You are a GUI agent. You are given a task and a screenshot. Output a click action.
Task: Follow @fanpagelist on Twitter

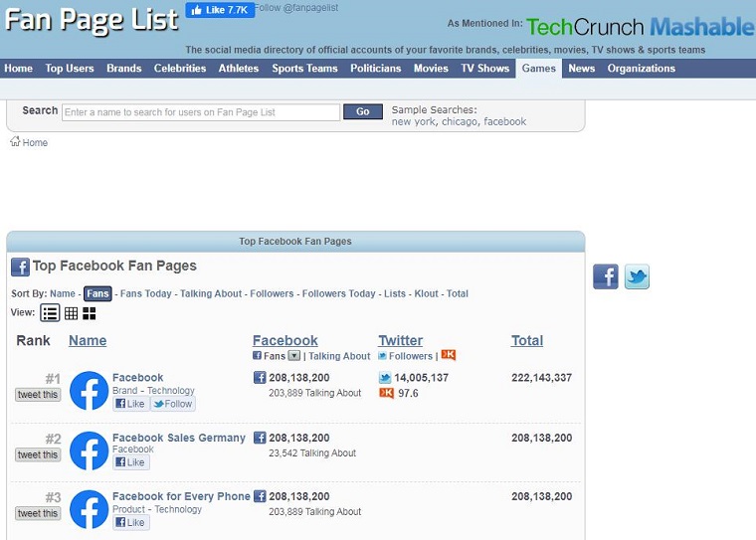pyautogui.click(x=296, y=8)
